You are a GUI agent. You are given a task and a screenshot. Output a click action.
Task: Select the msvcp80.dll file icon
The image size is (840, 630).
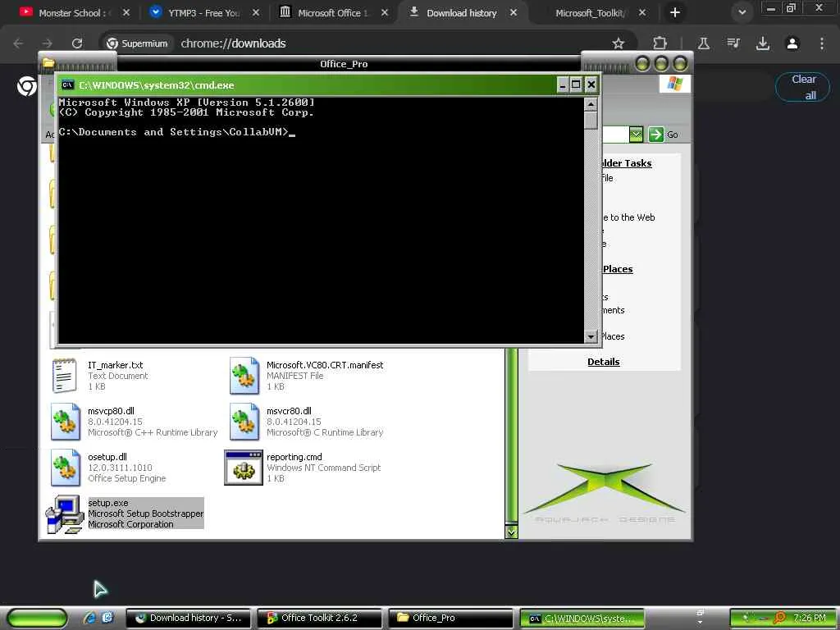click(66, 422)
